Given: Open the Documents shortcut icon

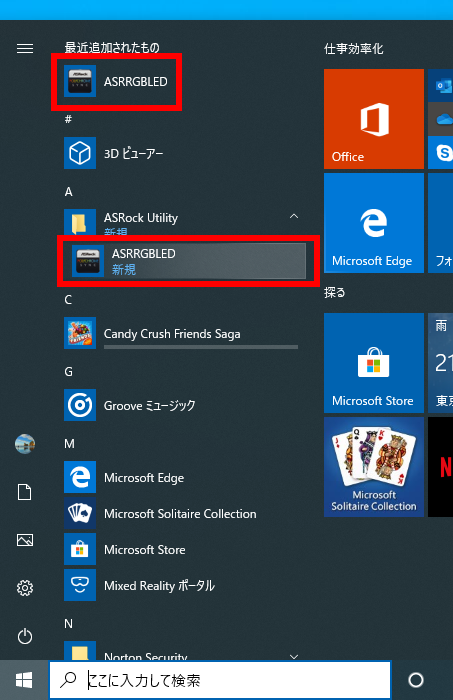Looking at the screenshot, I should tap(25, 492).
